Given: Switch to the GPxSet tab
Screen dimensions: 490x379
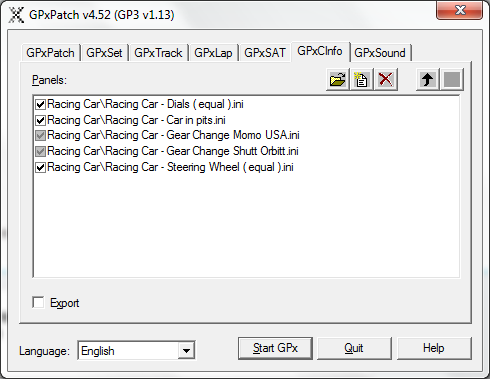Looking at the screenshot, I should [104, 53].
